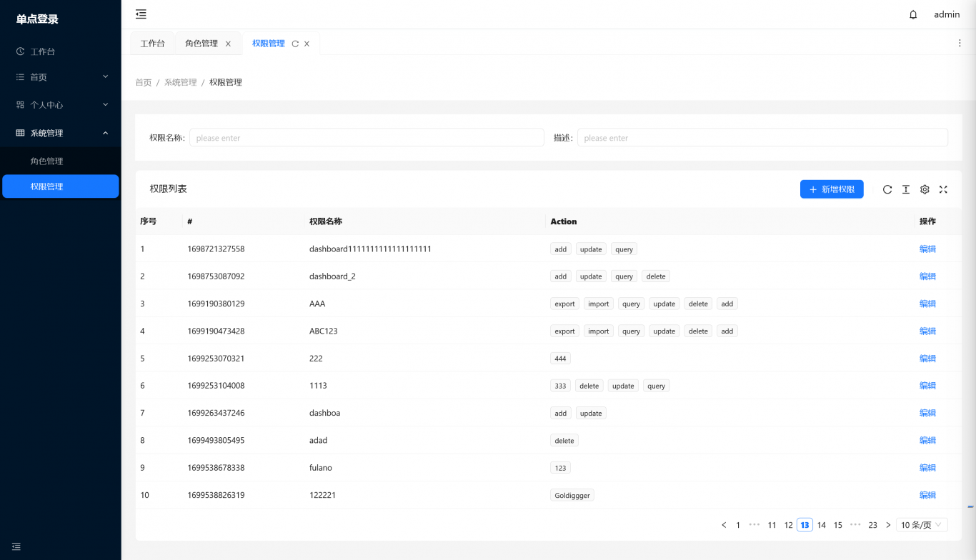Click the 444 action tag

(560, 359)
